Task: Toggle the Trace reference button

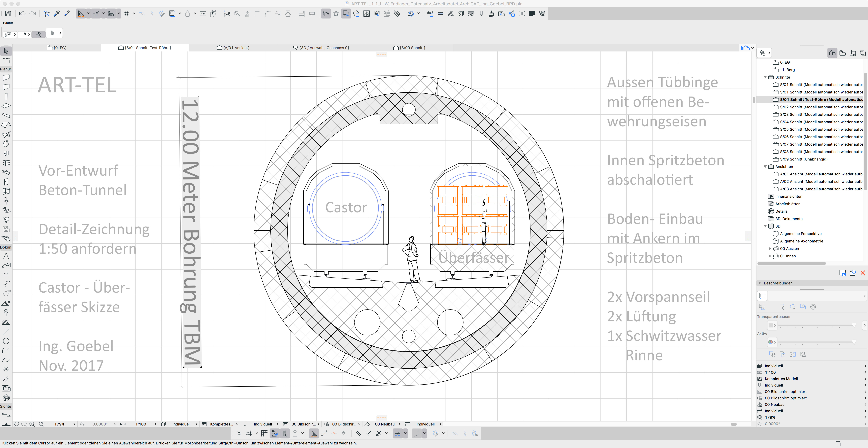Action: click(x=172, y=14)
